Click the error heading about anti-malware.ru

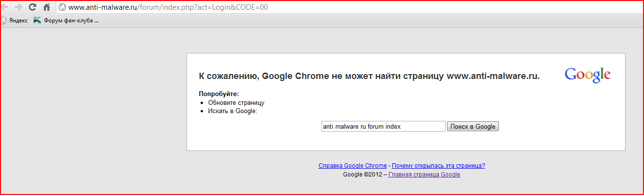[369, 76]
